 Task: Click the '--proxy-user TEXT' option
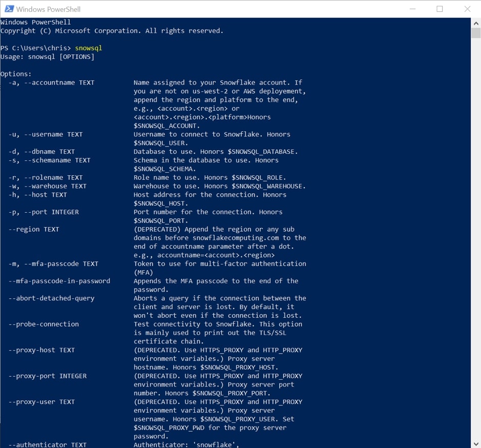tap(41, 402)
